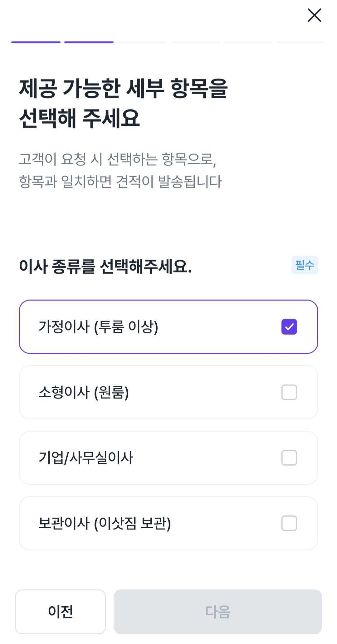Screen dimensions: 337x644
Task: Click the last gray progress step
Action: coord(301,42)
